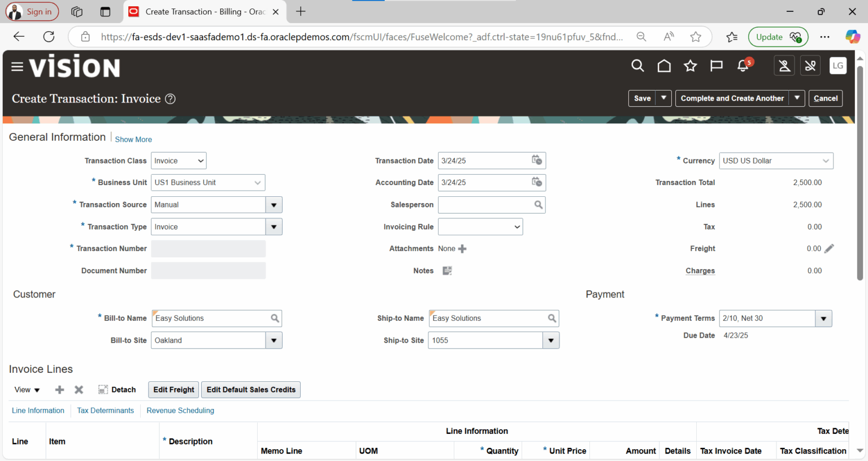Open the global search magnifier icon
The height and width of the screenshot is (461, 868).
coord(637,66)
